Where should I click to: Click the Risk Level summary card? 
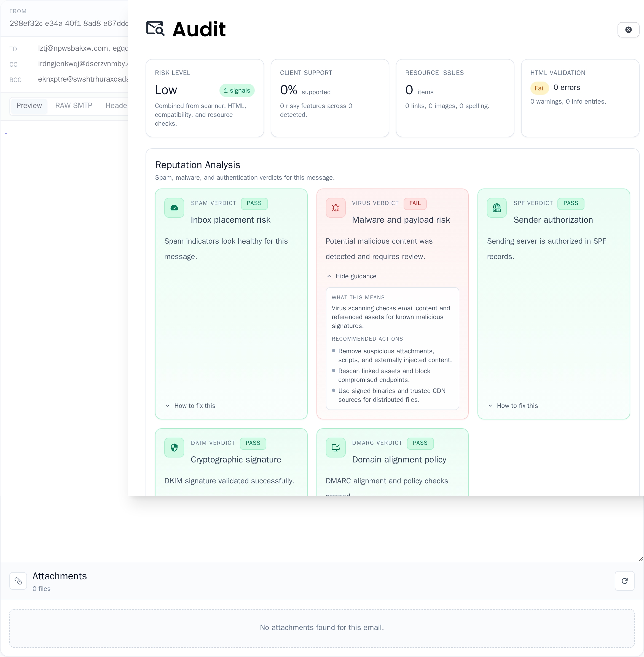click(205, 98)
